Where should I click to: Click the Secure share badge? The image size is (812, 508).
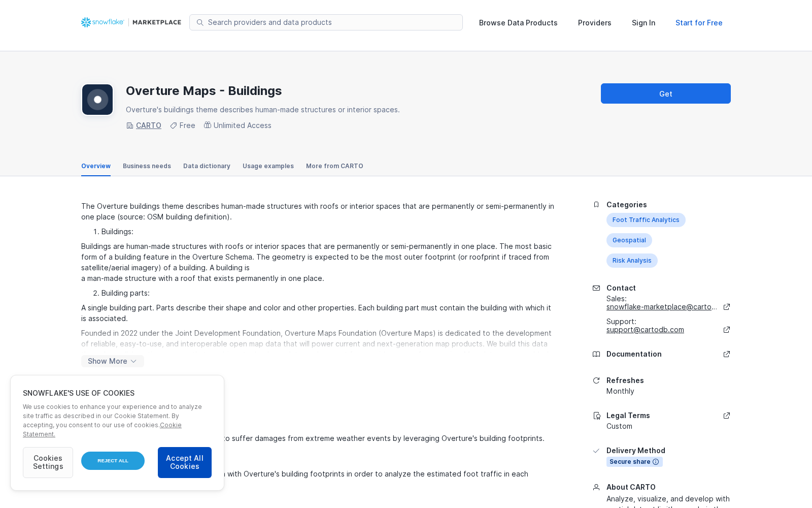[634, 462]
